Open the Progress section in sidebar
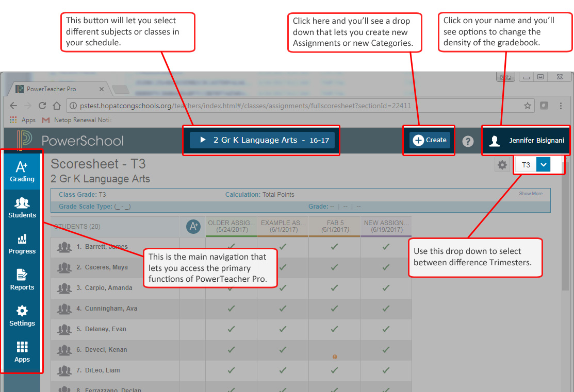The image size is (574, 392). point(22,244)
